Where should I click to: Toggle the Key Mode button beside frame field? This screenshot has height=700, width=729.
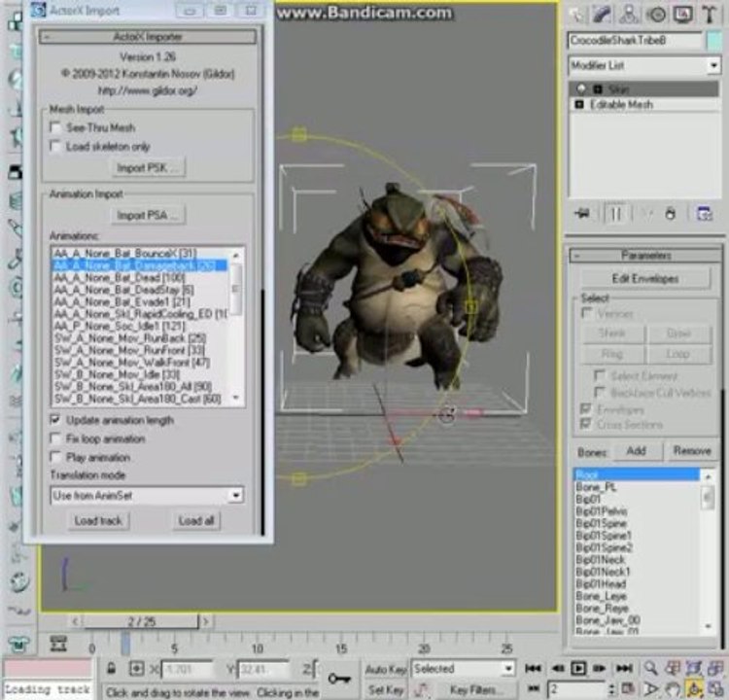pyautogui.click(x=534, y=688)
